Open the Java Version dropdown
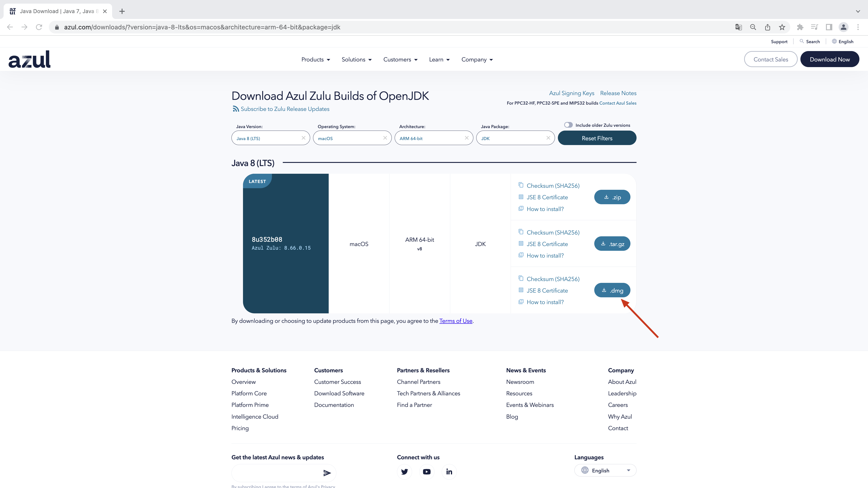The image size is (868, 488). (x=271, y=138)
